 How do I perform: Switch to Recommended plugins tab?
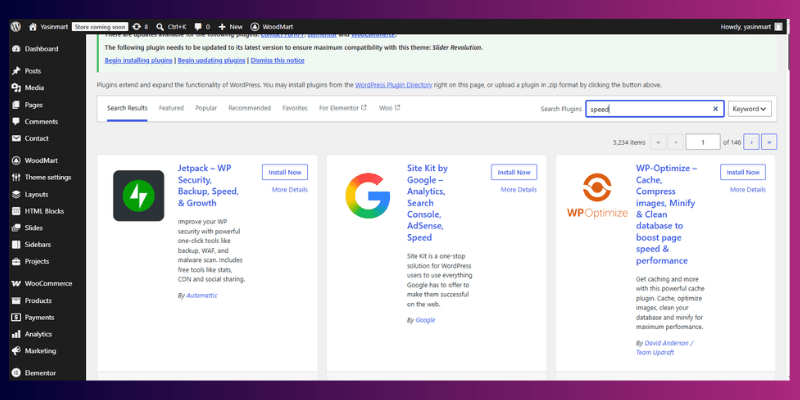point(249,108)
